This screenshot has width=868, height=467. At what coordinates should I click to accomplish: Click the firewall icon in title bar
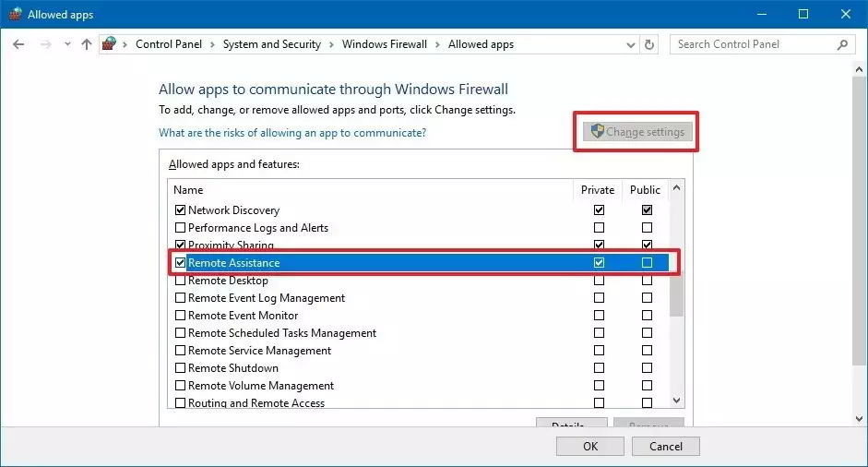coord(14,14)
